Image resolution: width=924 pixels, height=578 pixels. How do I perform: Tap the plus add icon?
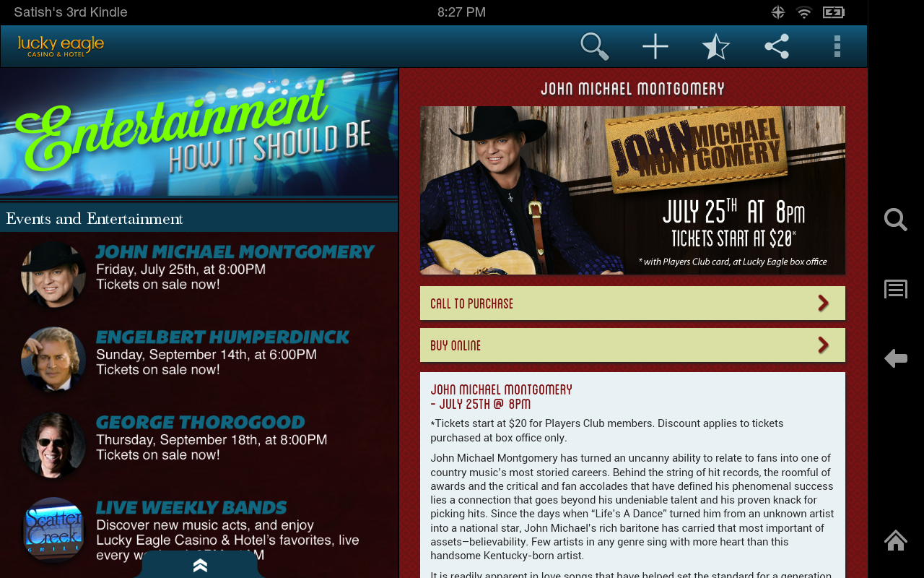655,46
